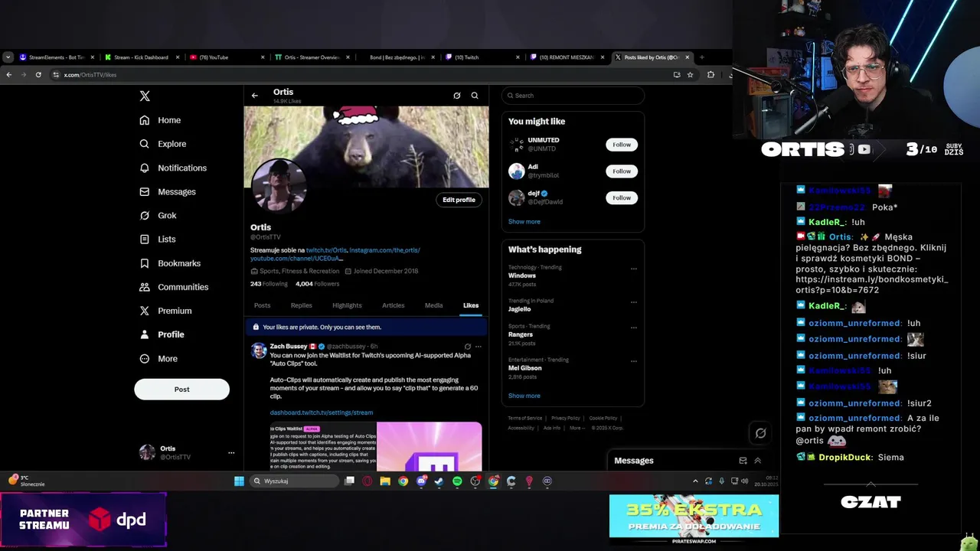Switch to the (76) YouTube browser tab
This screenshot has height=551, width=980.
[226, 57]
